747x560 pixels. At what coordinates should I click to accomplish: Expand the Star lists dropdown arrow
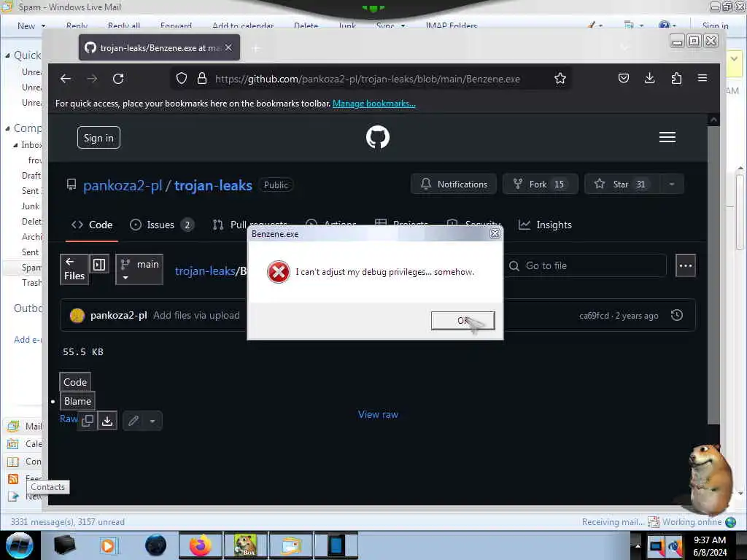[672, 184]
